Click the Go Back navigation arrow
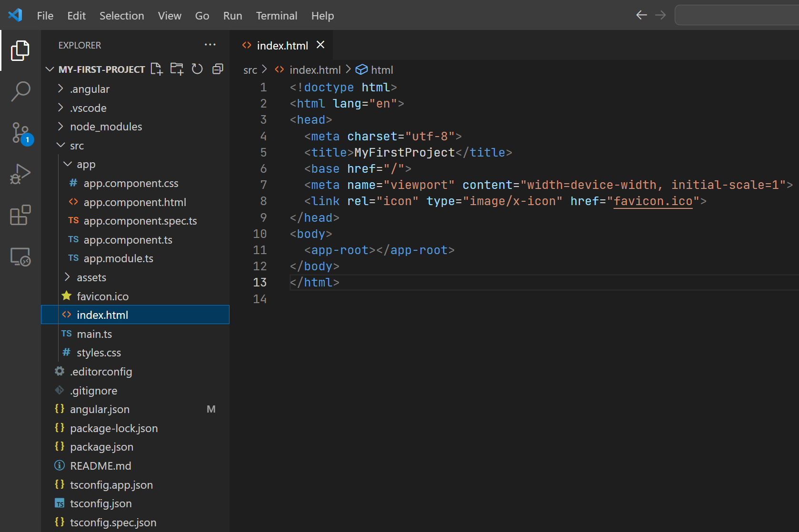799x532 pixels. (641, 15)
